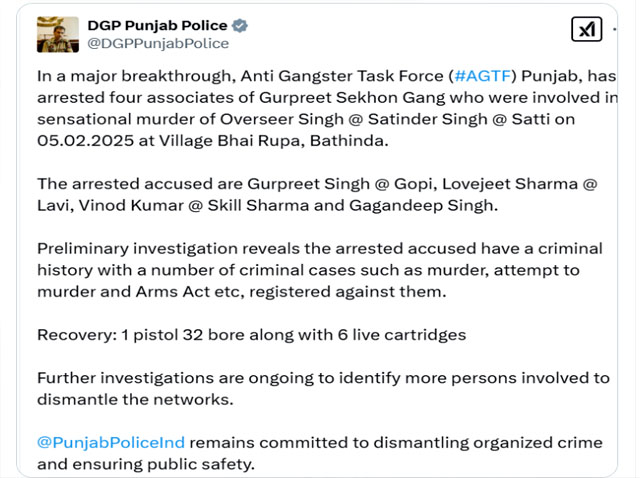Click the blue verified badge
The image size is (640, 478).
coord(240,26)
